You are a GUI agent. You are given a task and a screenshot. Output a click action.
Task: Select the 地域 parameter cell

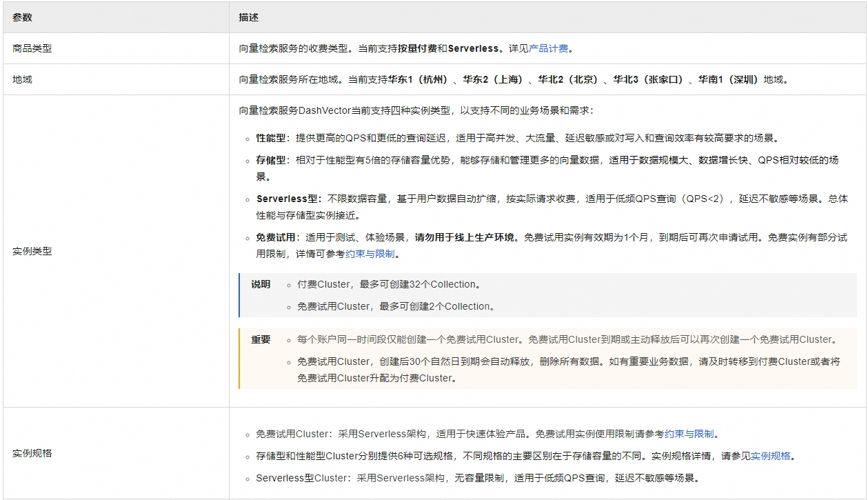click(x=22, y=79)
